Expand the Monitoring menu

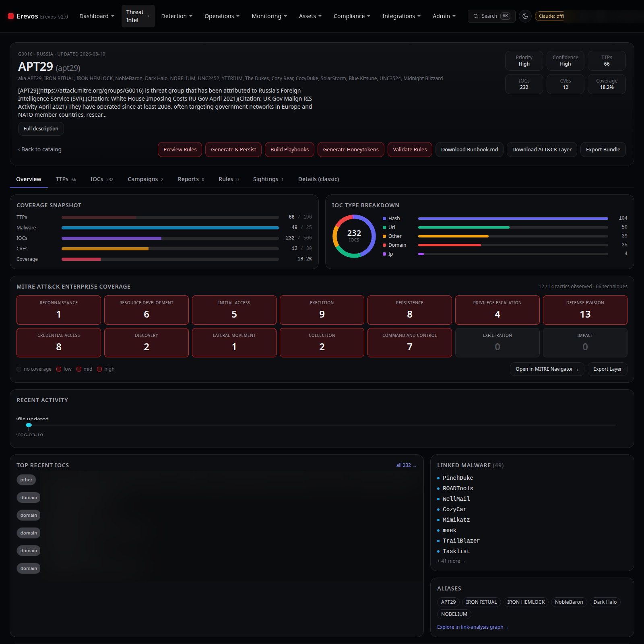269,16
